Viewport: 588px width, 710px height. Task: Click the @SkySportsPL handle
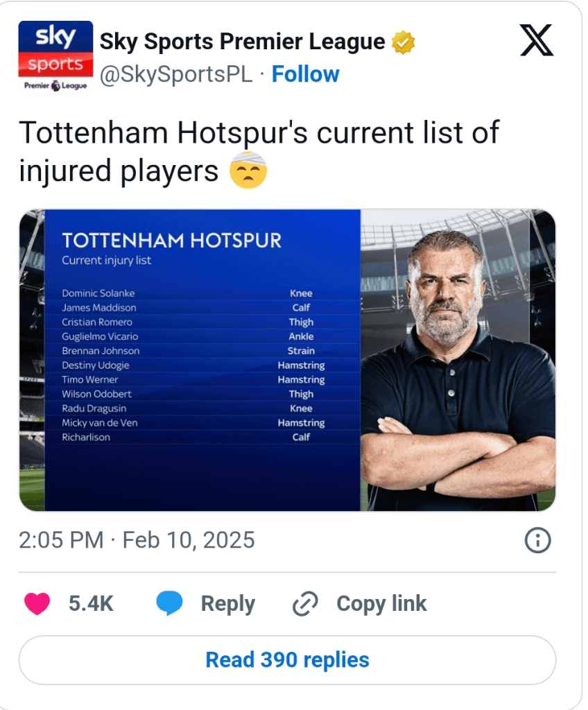[176, 75]
